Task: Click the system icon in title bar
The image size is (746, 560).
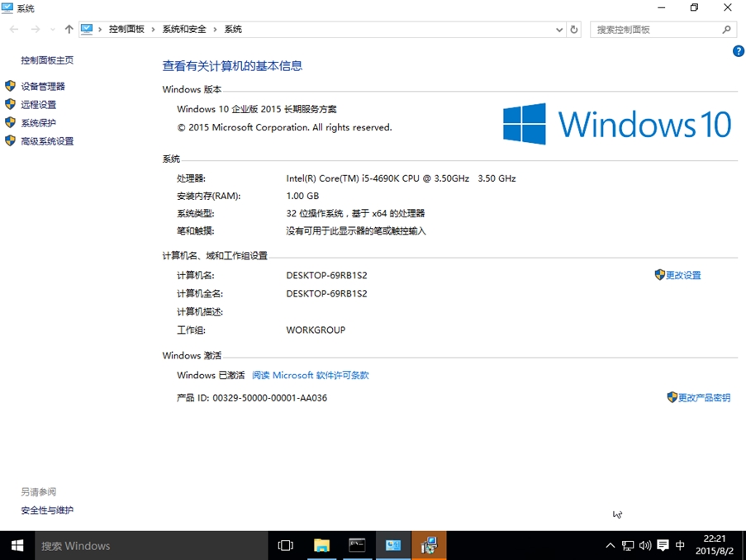Action: tap(7, 7)
